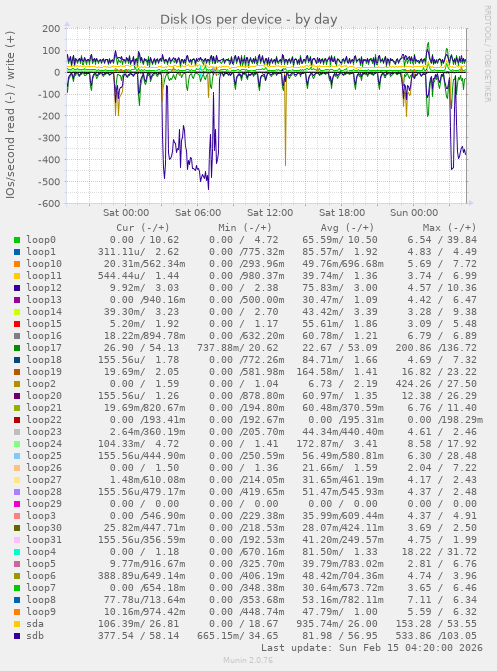Select the 'loop26' legend label

coord(44,468)
